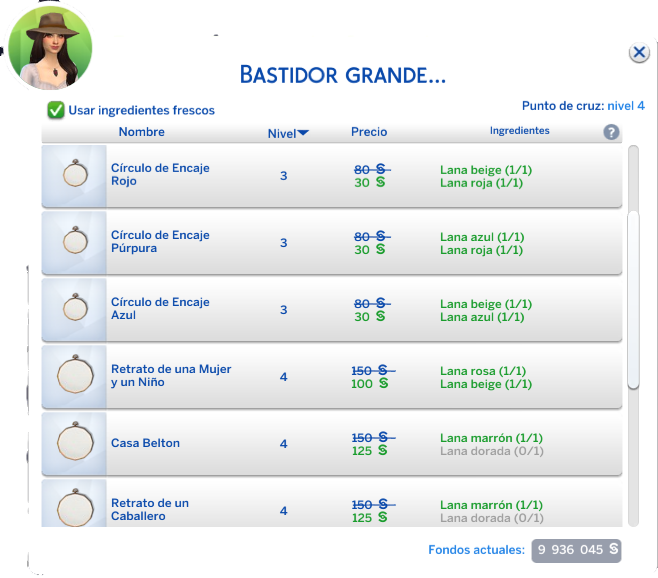This screenshot has width=658, height=578.
Task: Click the recipe list scrollbar handle
Action: 633,300
